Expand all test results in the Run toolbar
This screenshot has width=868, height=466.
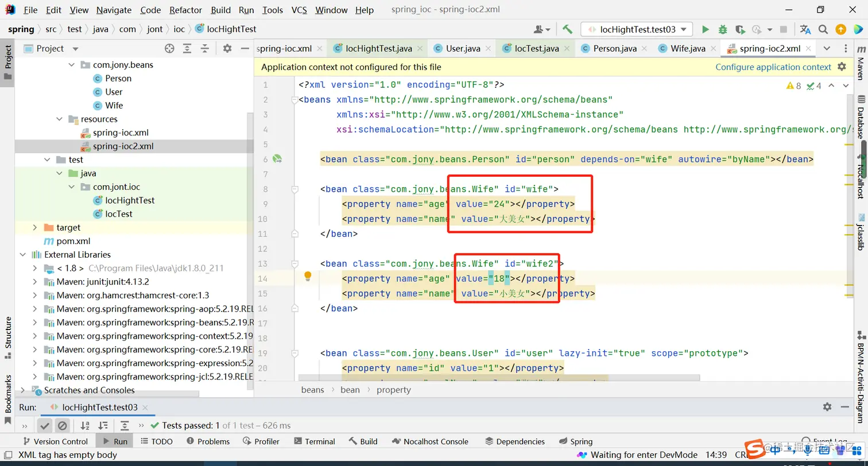coord(125,425)
